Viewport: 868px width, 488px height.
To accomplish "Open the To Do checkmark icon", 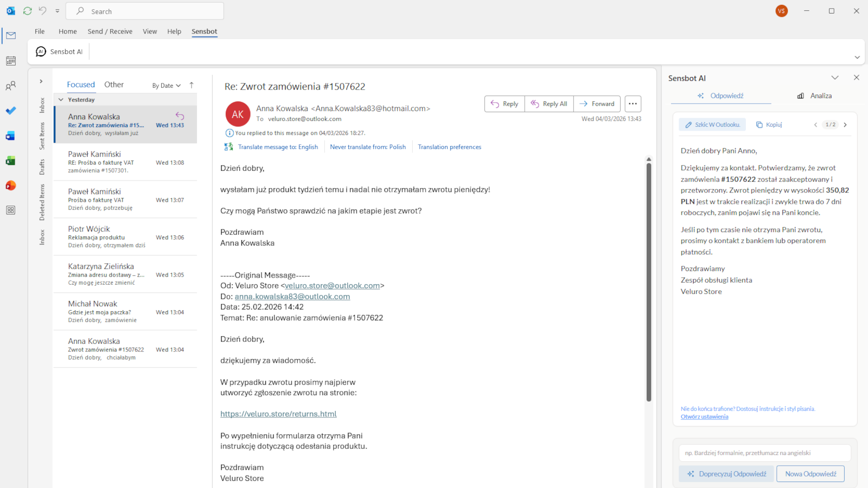I will click(x=11, y=111).
